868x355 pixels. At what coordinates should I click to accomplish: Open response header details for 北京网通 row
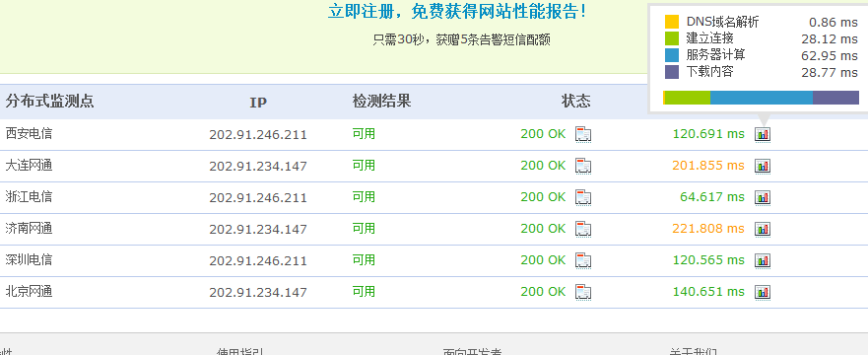click(583, 292)
